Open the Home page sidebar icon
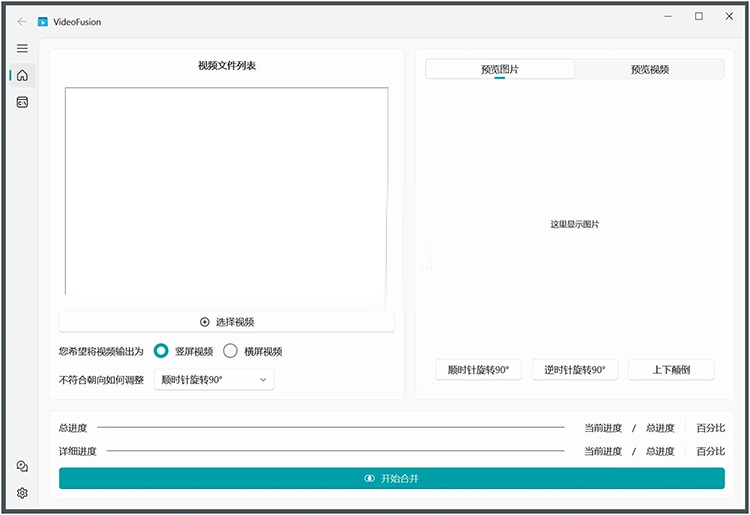750x515 pixels. tap(22, 75)
